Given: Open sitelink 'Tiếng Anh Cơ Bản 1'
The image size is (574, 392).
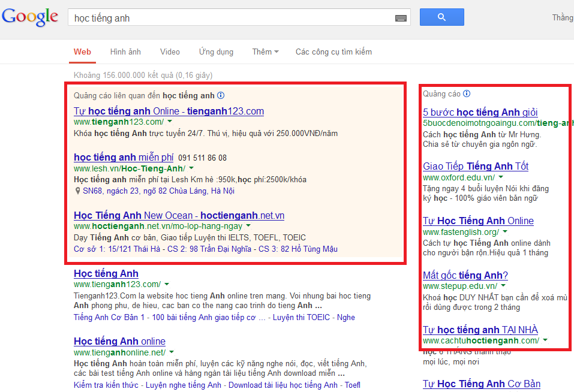Looking at the screenshot, I should point(109,318).
